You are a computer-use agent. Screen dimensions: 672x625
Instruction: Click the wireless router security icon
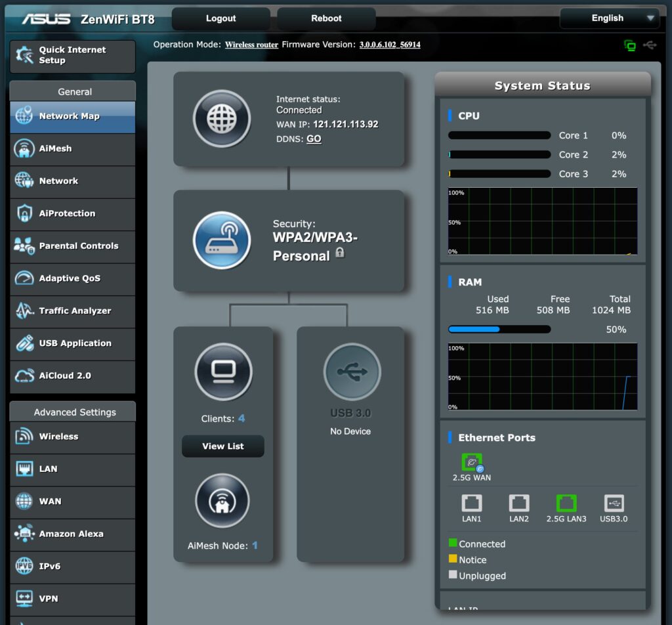[x=222, y=240]
